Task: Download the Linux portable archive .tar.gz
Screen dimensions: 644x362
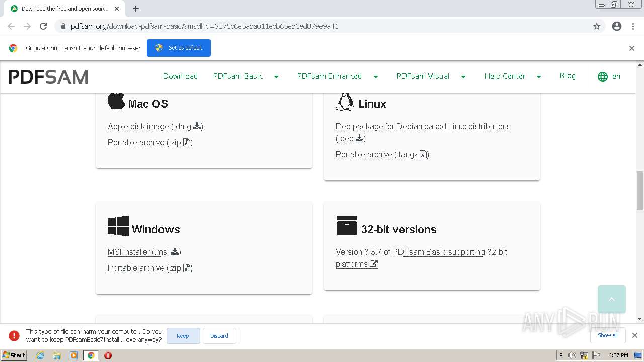Action: 382,154
